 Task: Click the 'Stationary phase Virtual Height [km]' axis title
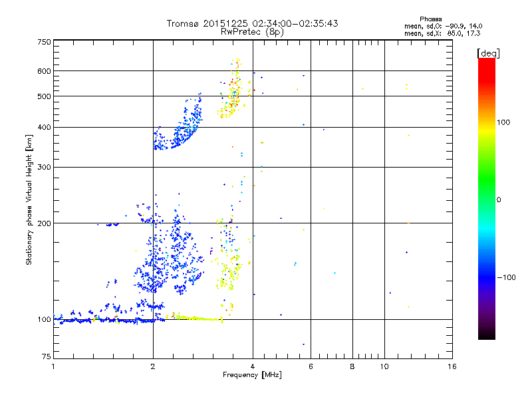point(29,200)
